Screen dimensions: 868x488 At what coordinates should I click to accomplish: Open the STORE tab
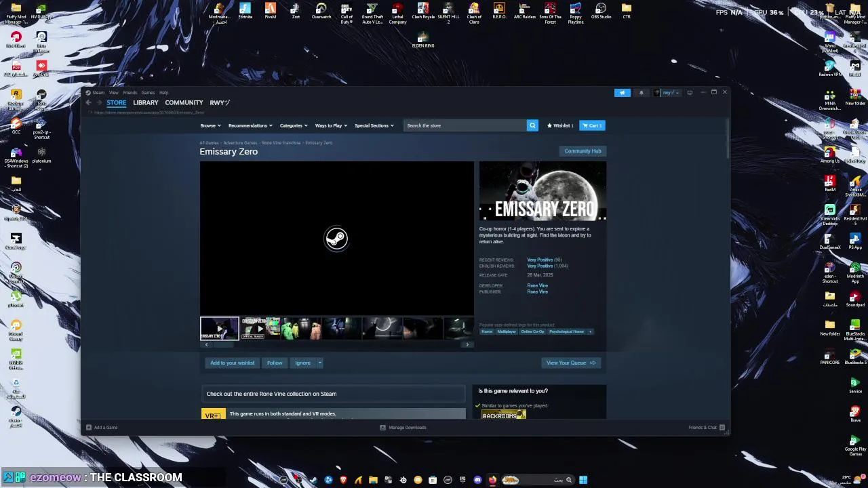116,102
